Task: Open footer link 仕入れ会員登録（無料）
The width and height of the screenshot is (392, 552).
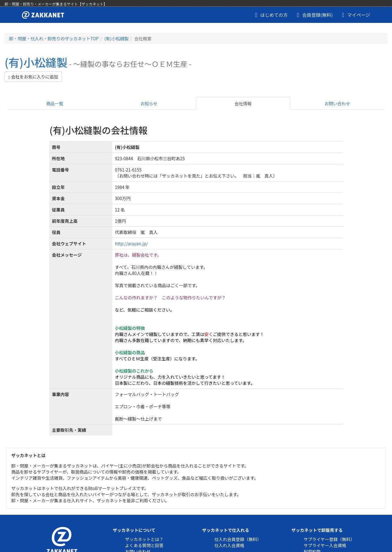Action: (238, 539)
